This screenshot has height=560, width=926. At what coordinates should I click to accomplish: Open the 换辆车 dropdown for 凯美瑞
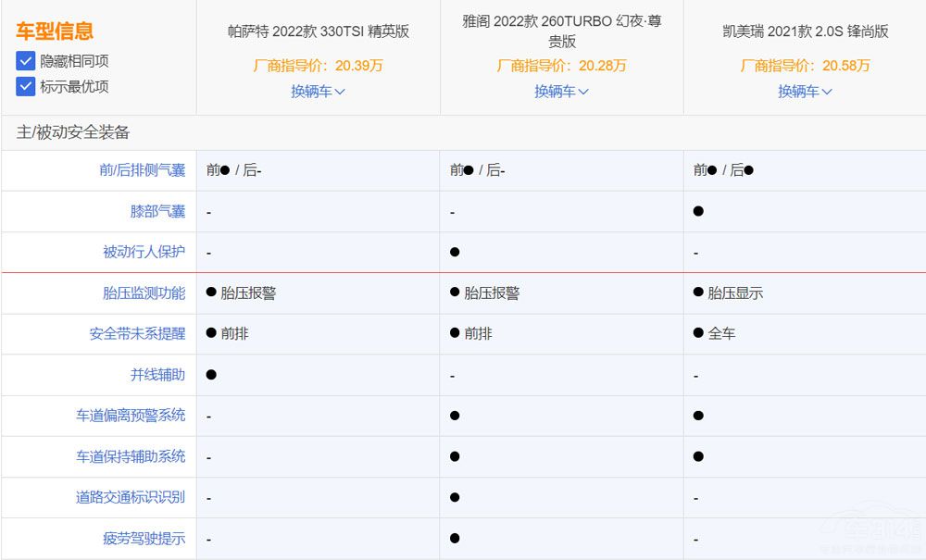805,92
